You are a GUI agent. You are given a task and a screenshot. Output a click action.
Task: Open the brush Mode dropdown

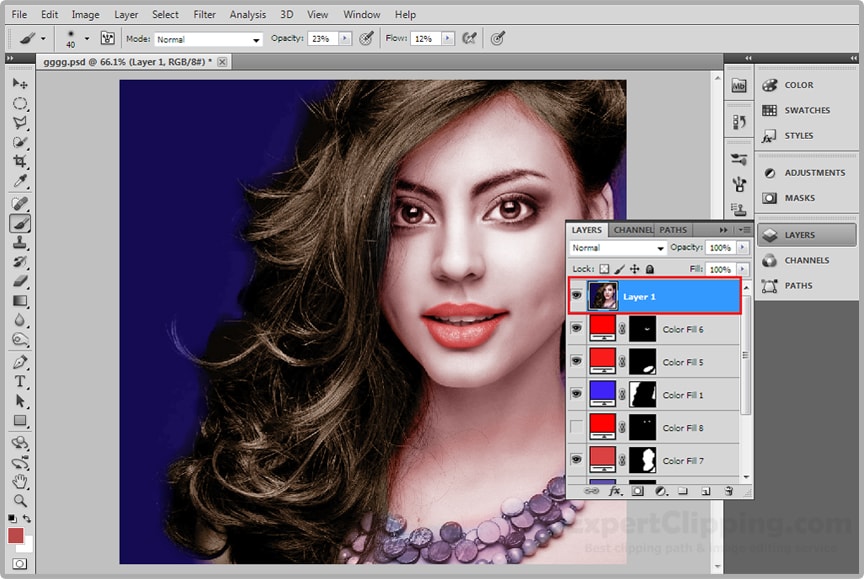point(209,39)
